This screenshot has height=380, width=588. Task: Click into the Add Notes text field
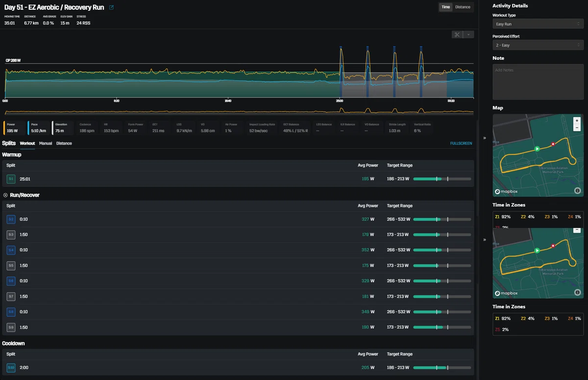pos(538,82)
